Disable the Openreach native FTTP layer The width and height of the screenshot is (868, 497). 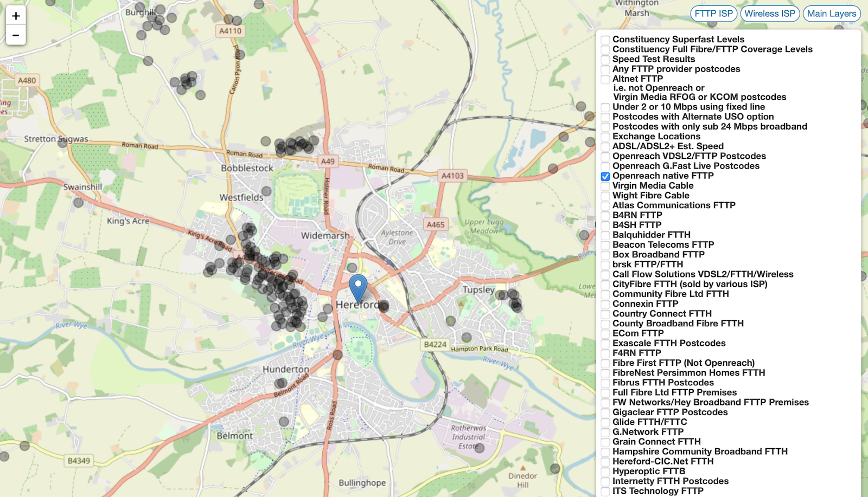(606, 176)
